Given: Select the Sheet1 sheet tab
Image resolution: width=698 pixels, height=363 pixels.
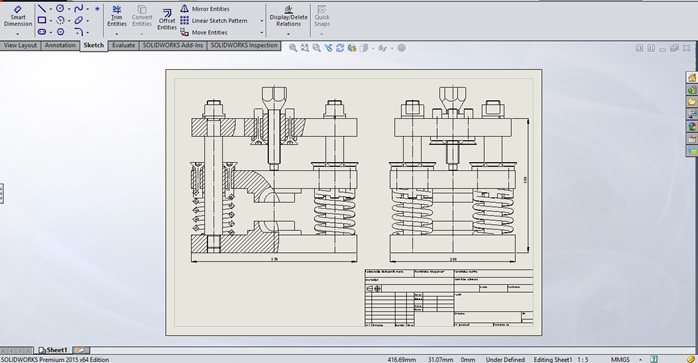Looking at the screenshot, I should pos(53,350).
